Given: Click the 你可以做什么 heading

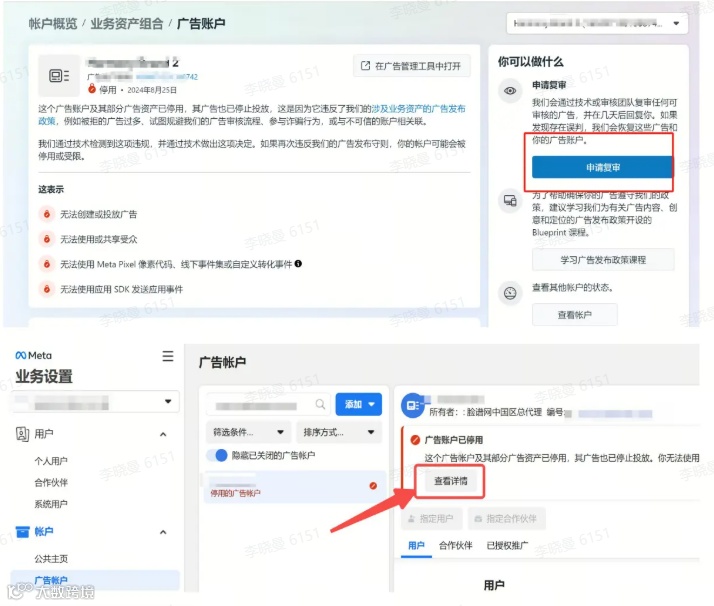Looking at the screenshot, I should pos(530,61).
